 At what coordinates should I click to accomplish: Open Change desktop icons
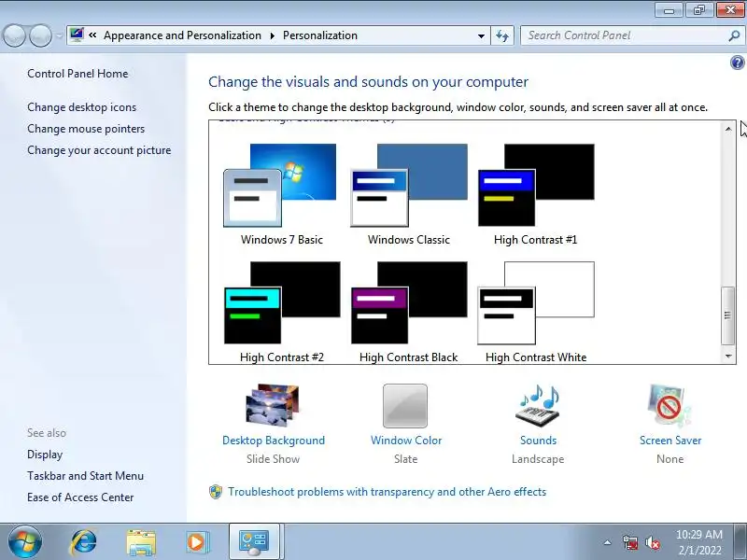(81, 107)
